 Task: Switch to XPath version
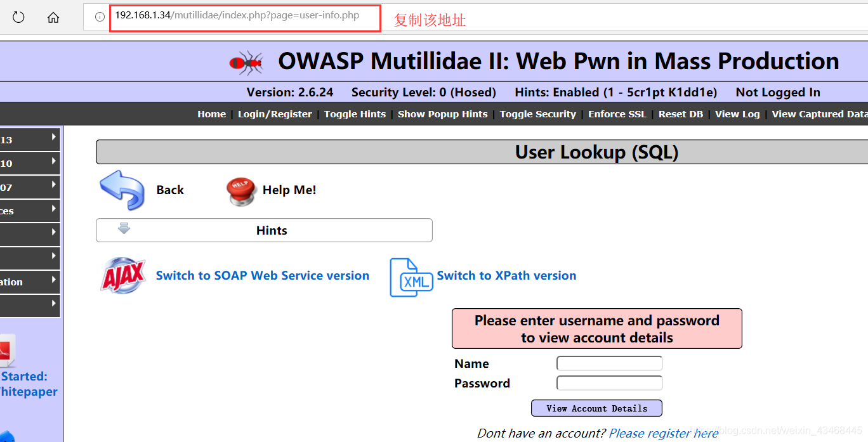point(506,276)
